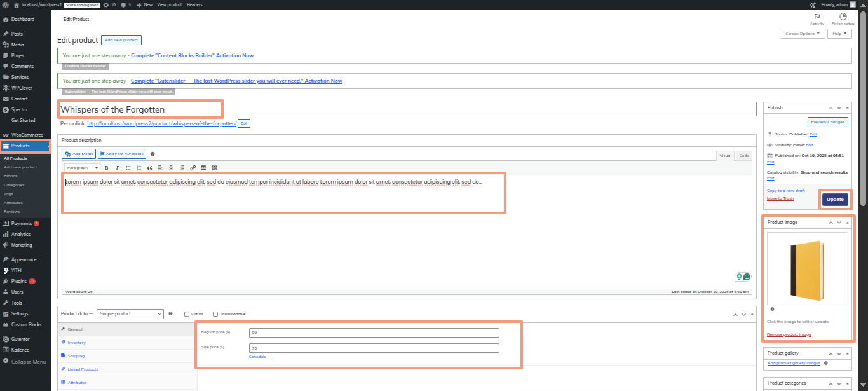This screenshot has width=868, height=391.
Task: Click the Move to Trash link
Action: pyautogui.click(x=780, y=198)
